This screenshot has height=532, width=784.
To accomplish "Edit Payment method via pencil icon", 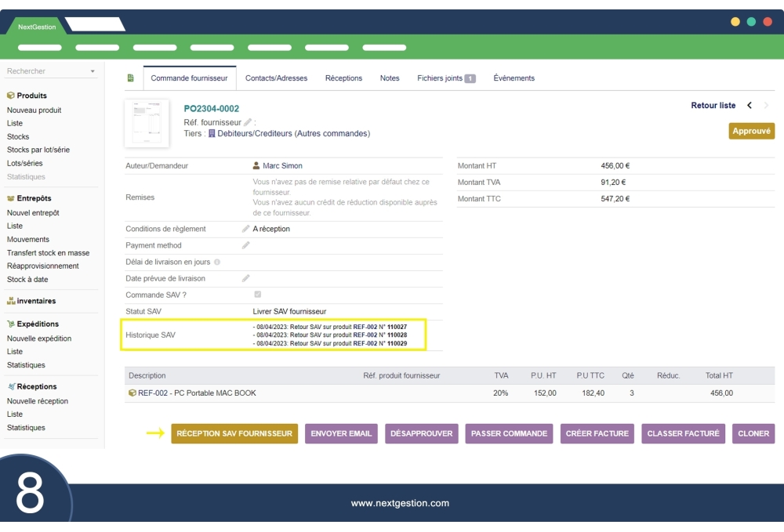I will coord(245,245).
